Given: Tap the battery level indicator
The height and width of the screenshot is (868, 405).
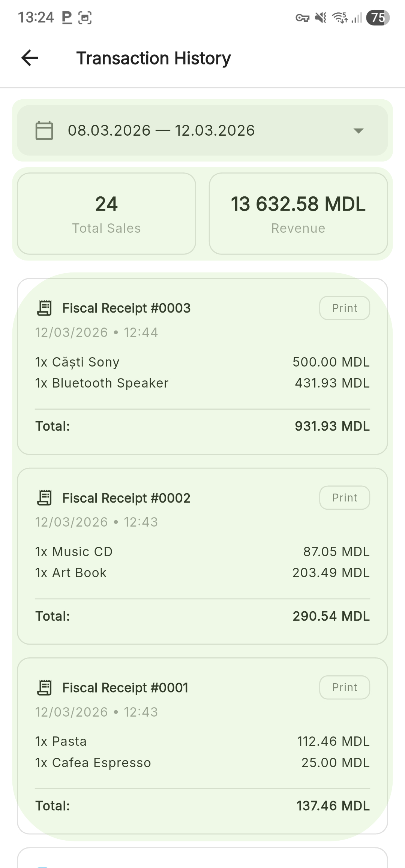Looking at the screenshot, I should pyautogui.click(x=378, y=18).
